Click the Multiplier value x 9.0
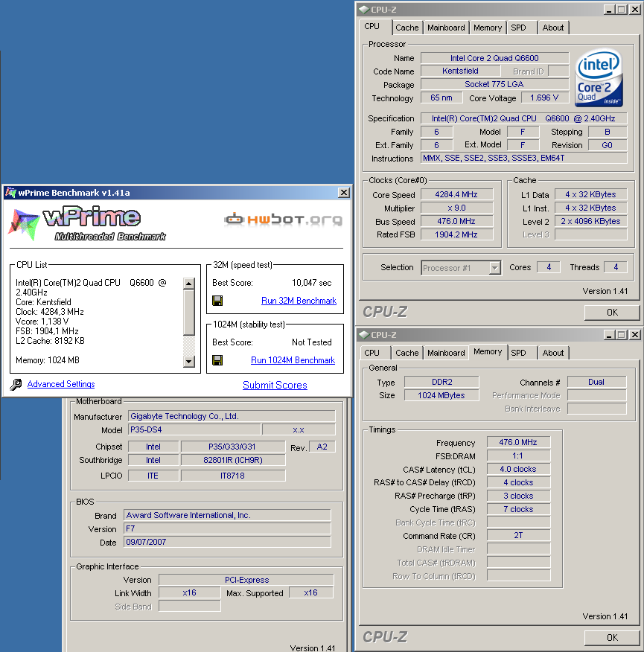The image size is (644, 652). (456, 208)
